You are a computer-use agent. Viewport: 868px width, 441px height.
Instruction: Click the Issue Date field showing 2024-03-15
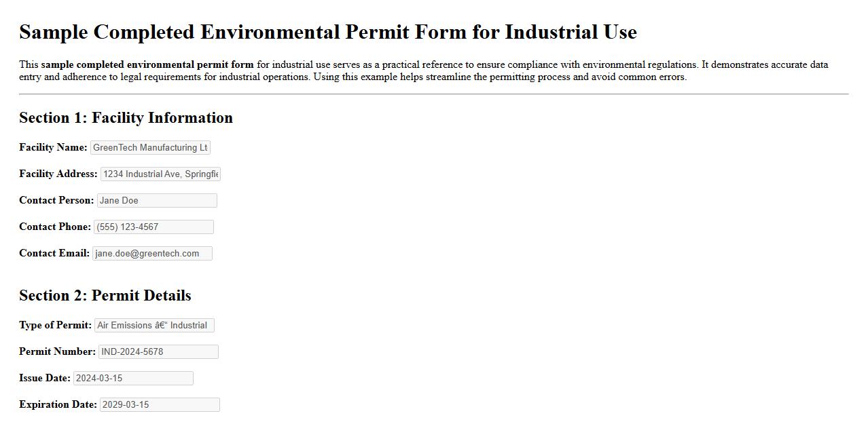(x=133, y=378)
